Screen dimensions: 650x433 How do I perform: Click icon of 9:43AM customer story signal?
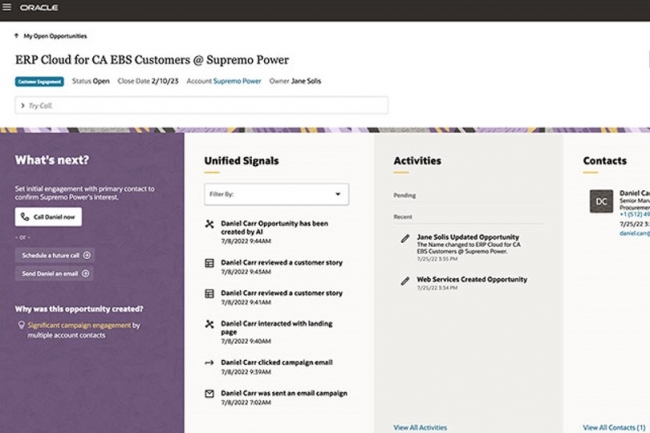209,263
